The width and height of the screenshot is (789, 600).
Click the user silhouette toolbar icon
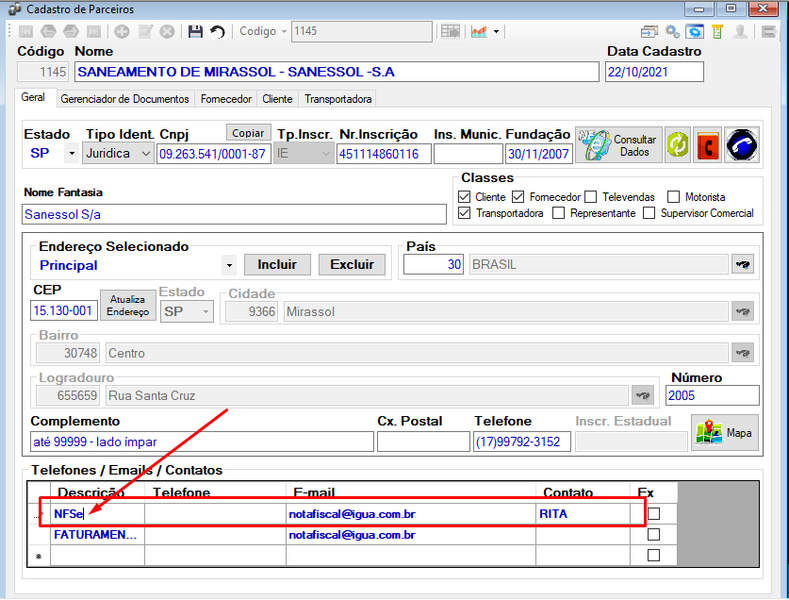(x=740, y=32)
